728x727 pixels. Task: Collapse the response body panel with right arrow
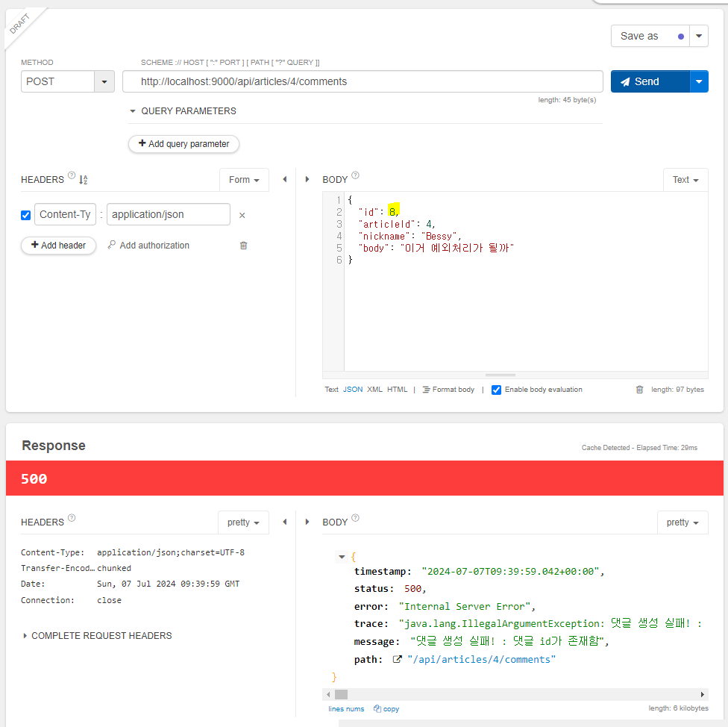tap(307, 522)
